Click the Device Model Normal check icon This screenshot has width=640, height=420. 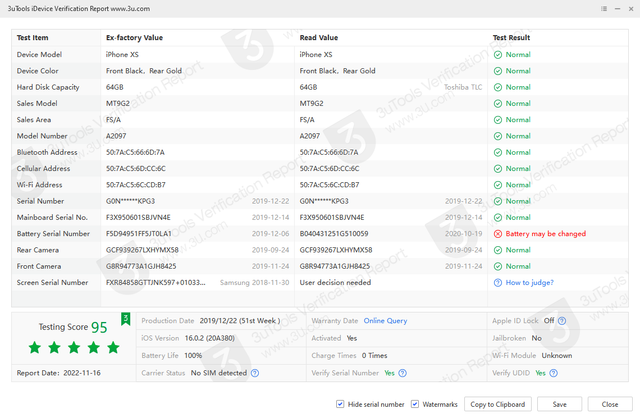pyautogui.click(x=498, y=55)
